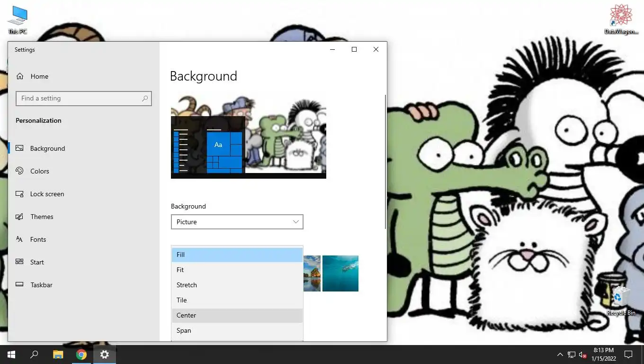Open the clock showing 8:13 PM
Screen dimensions: 644x364
[x=603, y=355]
